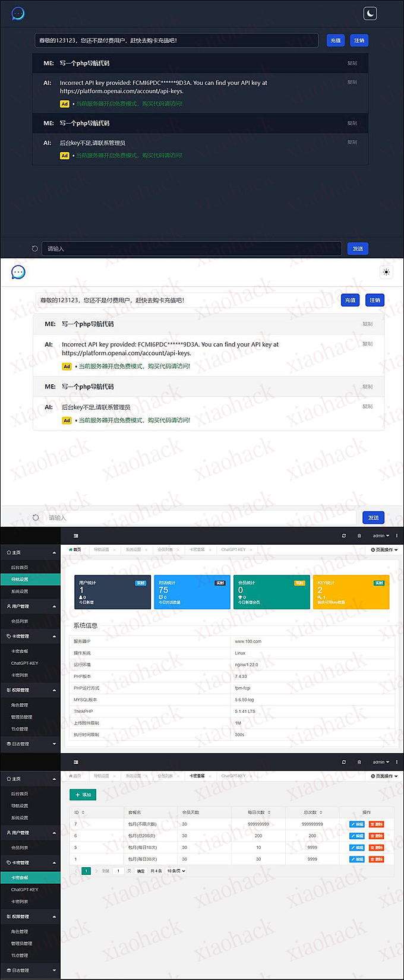This screenshot has width=404, height=980.
Task: Switch to ChatGPT-KEY tab in dashboard panel
Action: coord(233,550)
